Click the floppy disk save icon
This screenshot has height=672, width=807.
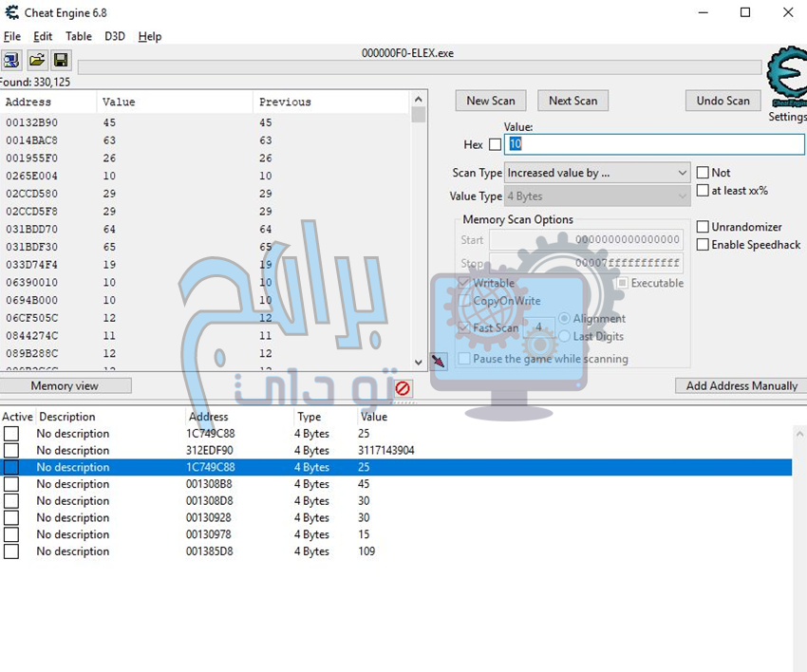coord(61,61)
